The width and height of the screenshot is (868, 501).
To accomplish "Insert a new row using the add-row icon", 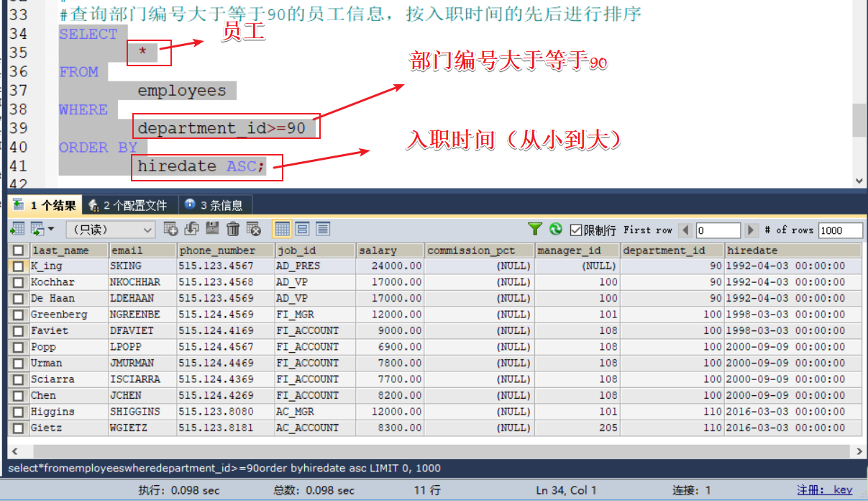I will pos(170,230).
